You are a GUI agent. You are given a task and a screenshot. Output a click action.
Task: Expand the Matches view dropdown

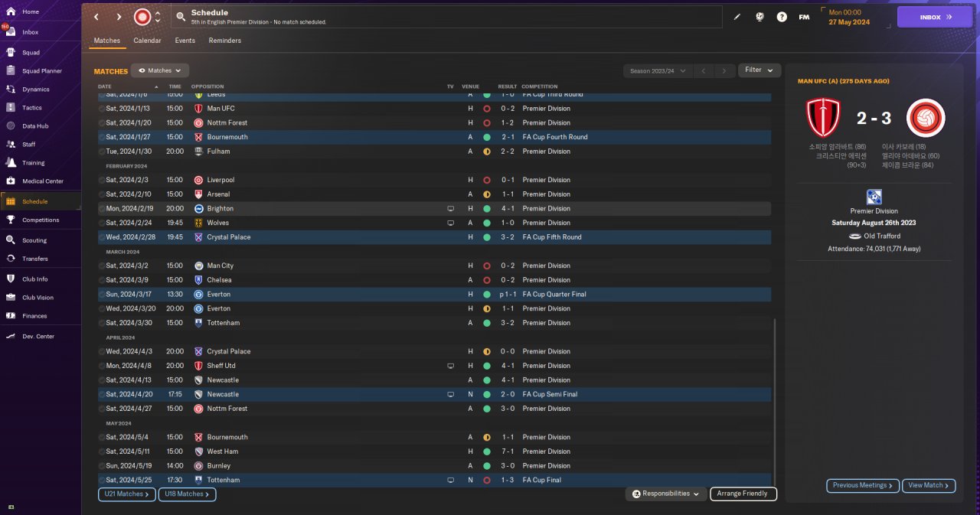[x=160, y=70]
